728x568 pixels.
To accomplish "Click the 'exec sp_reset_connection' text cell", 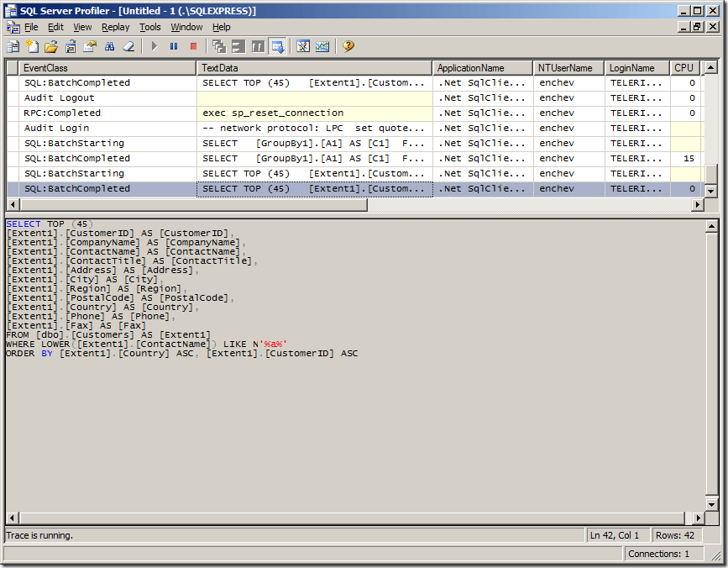I will point(314,113).
